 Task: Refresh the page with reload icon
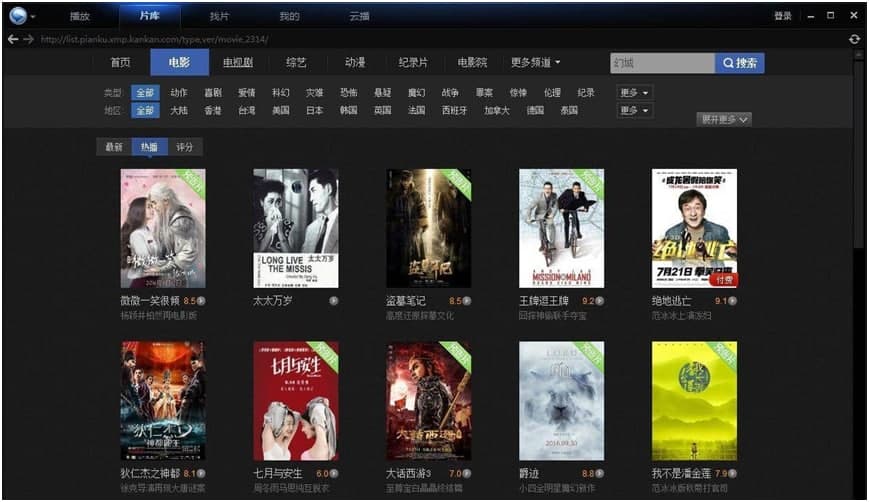(854, 39)
